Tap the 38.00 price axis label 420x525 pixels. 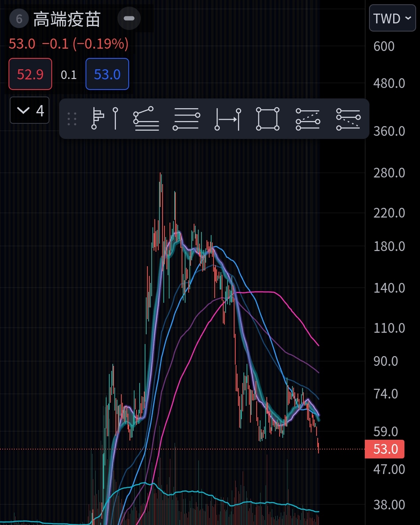[389, 505]
